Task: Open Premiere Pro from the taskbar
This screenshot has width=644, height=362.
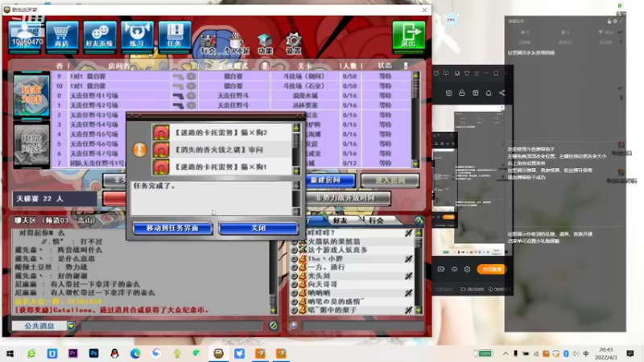Action: tap(72, 353)
